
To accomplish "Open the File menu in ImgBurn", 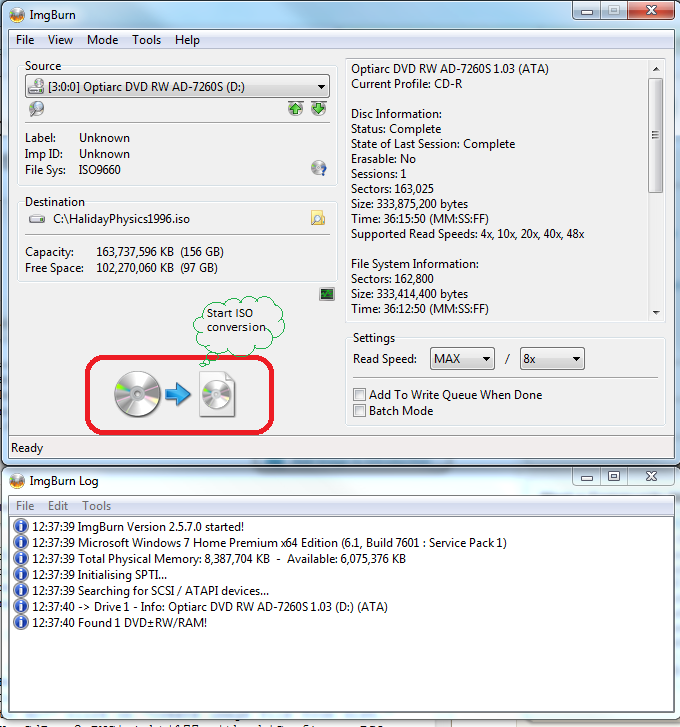I will pos(25,40).
